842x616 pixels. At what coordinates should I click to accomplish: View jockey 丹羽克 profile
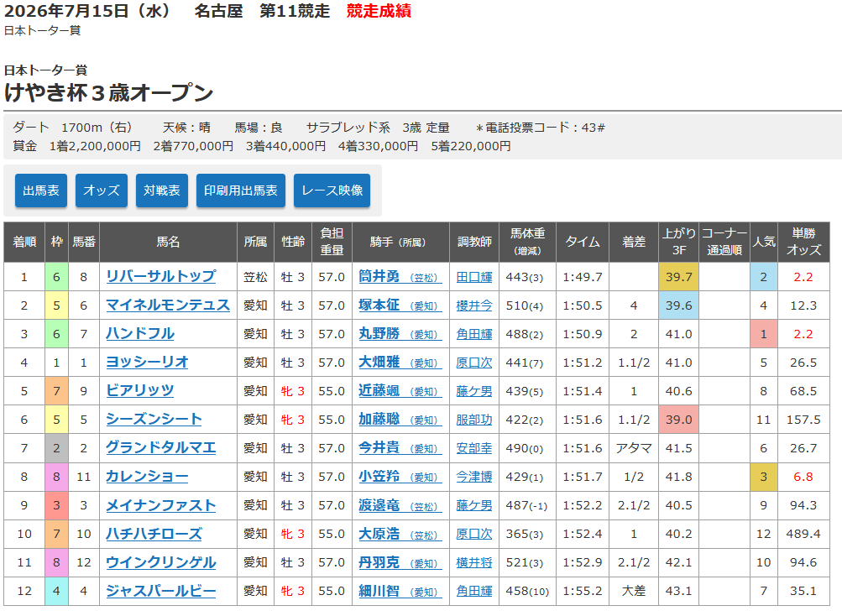point(400,561)
